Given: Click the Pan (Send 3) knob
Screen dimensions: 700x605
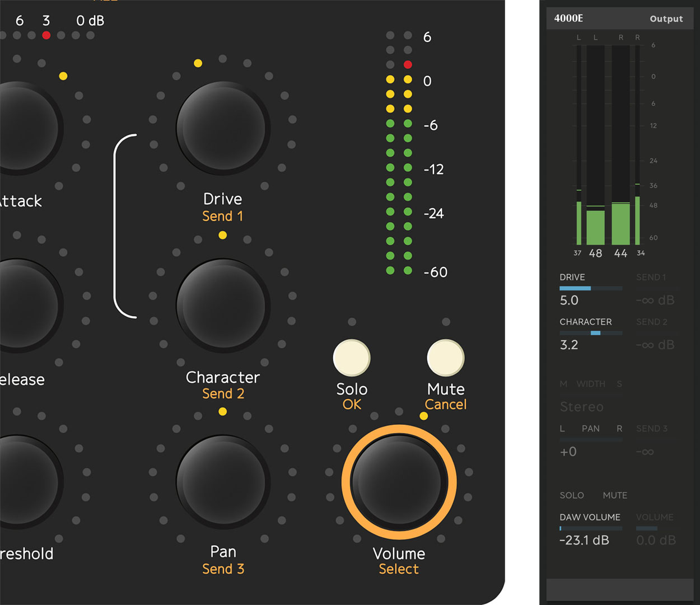Looking at the screenshot, I should (x=222, y=481).
